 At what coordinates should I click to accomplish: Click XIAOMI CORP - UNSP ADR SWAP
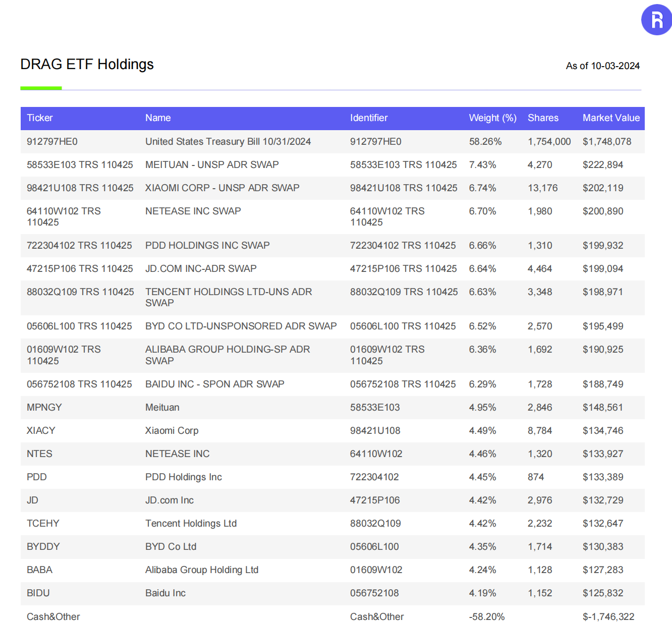(x=222, y=188)
